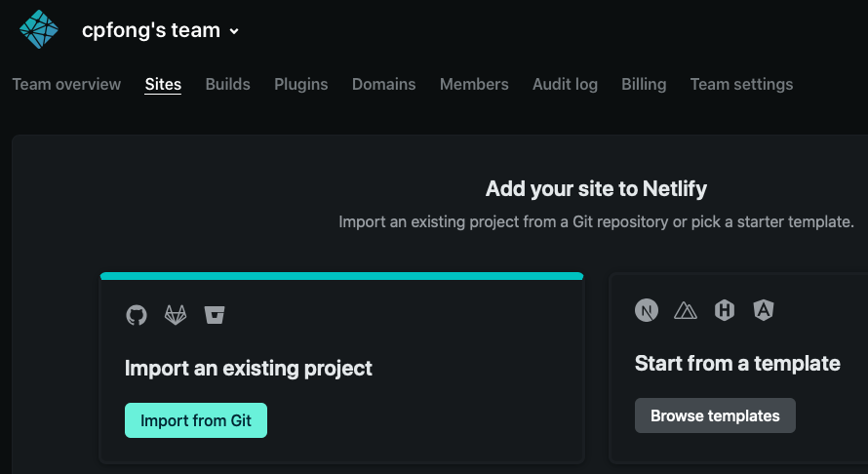The height and width of the screenshot is (474, 868).
Task: Click the Angular shield template icon
Action: tap(763, 310)
